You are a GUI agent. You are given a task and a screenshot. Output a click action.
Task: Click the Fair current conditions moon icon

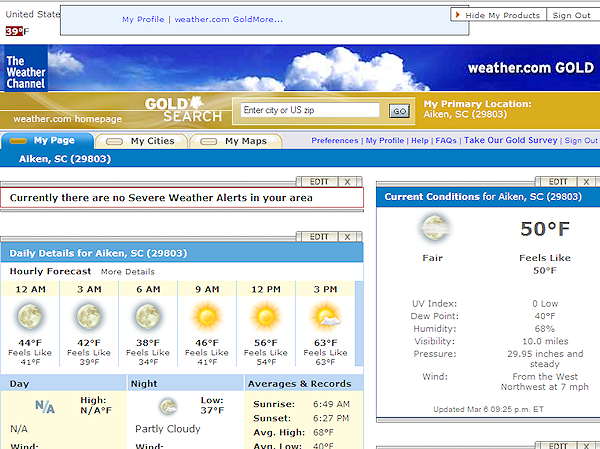[434, 228]
